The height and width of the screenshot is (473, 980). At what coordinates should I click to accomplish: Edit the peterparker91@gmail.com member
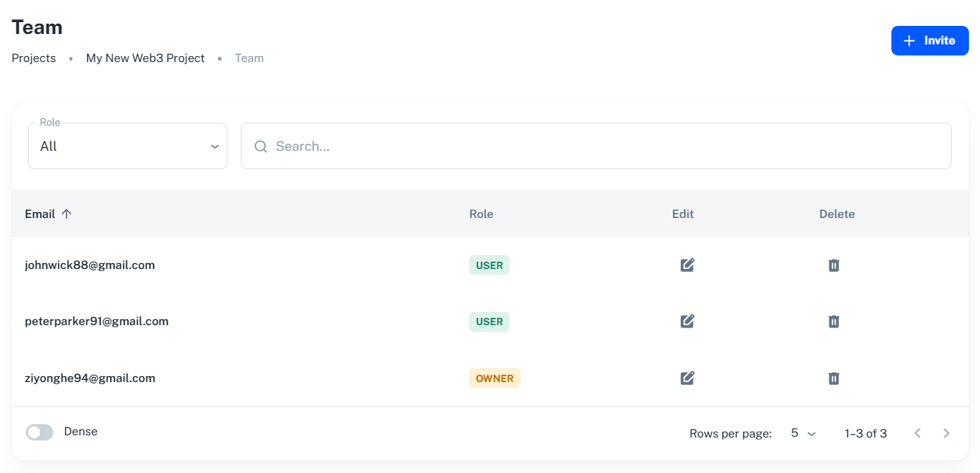688,321
